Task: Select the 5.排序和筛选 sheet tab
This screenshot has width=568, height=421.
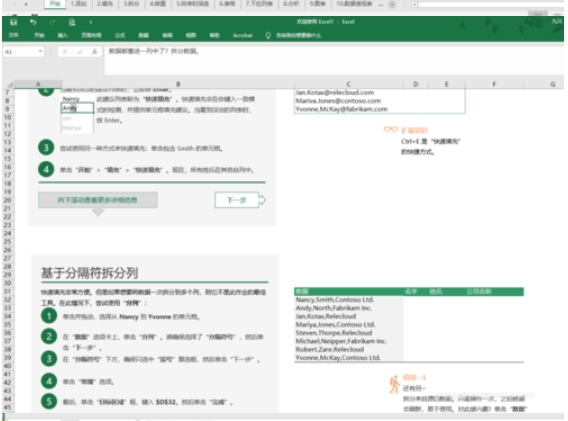Action: (x=192, y=4)
